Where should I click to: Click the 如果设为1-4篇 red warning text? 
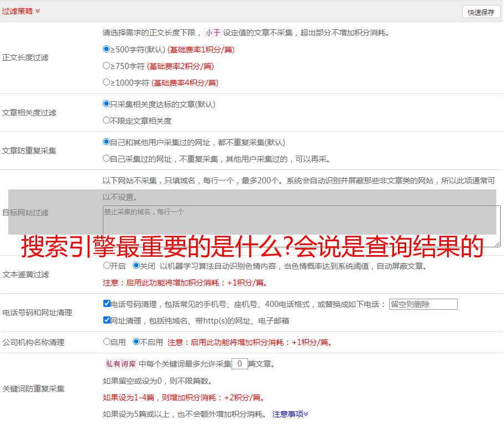tap(185, 397)
